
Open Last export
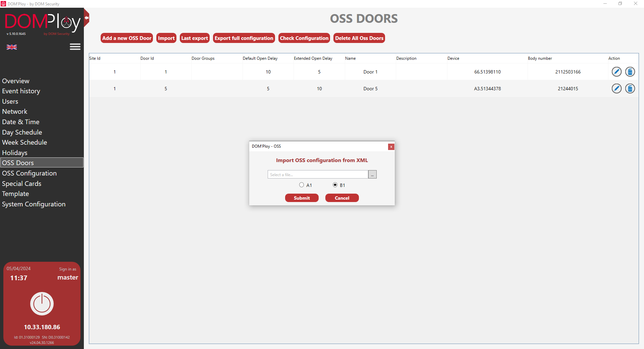click(x=195, y=38)
